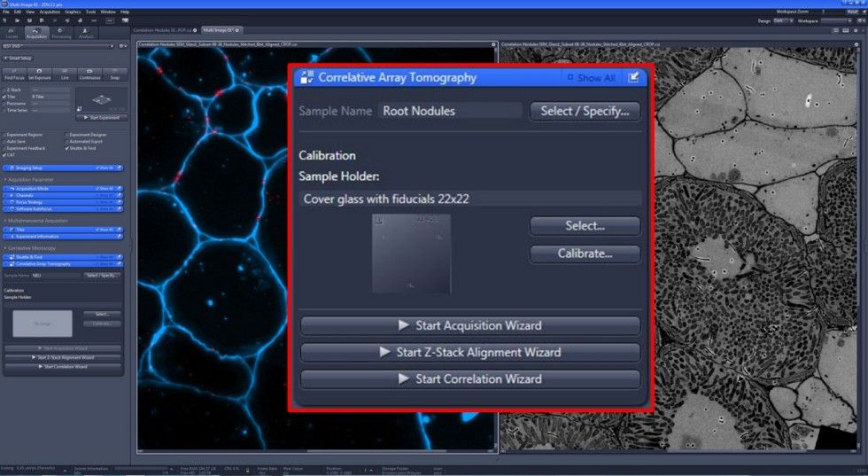This screenshot has width=868, height=476.
Task: Open the Design dropdown at top right
Action: pos(783,20)
